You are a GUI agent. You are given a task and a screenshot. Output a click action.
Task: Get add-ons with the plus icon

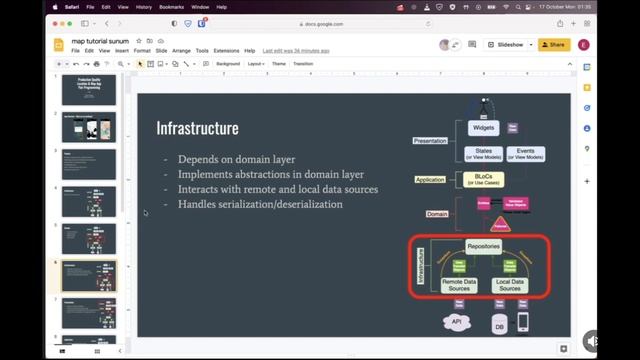pyautogui.click(x=587, y=181)
